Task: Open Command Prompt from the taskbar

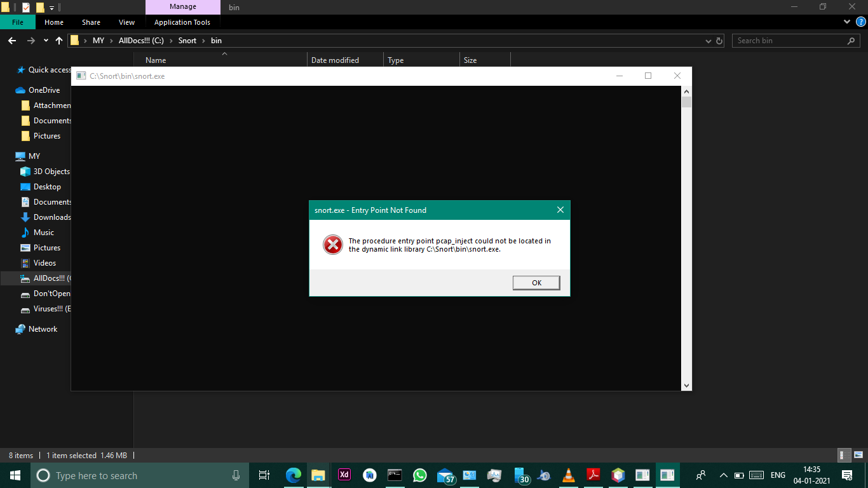Action: point(395,475)
